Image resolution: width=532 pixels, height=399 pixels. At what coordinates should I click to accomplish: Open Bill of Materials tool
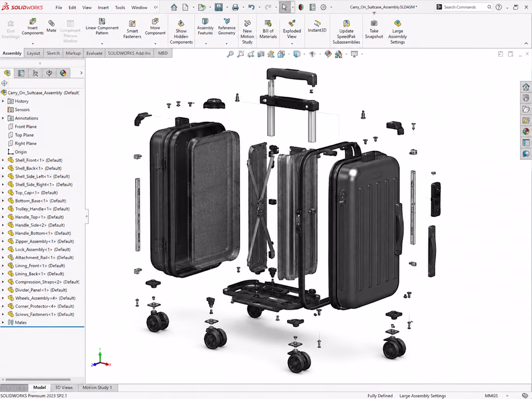tap(268, 29)
